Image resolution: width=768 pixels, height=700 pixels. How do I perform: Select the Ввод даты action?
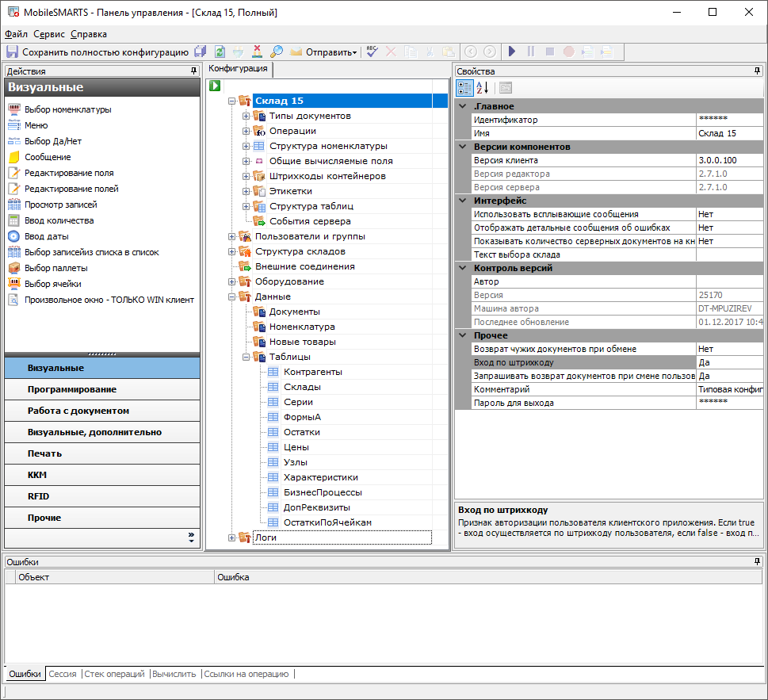pos(47,236)
